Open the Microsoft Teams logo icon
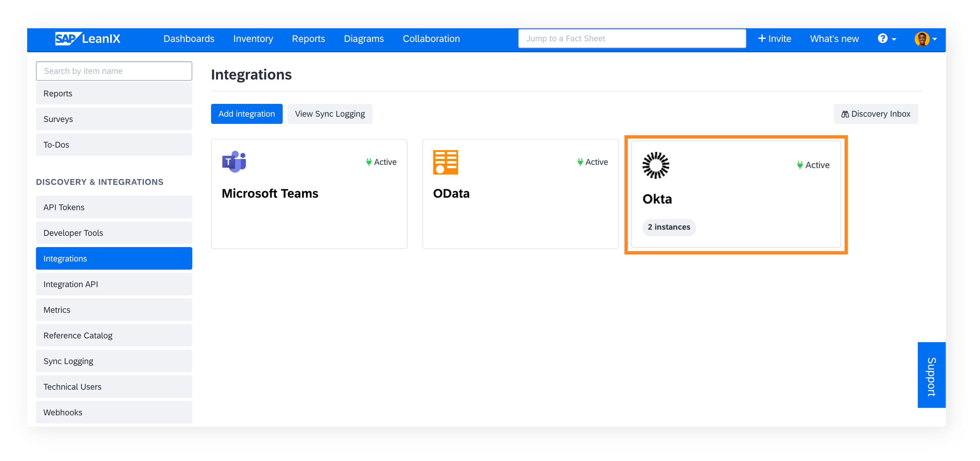980x461 pixels. (x=234, y=162)
